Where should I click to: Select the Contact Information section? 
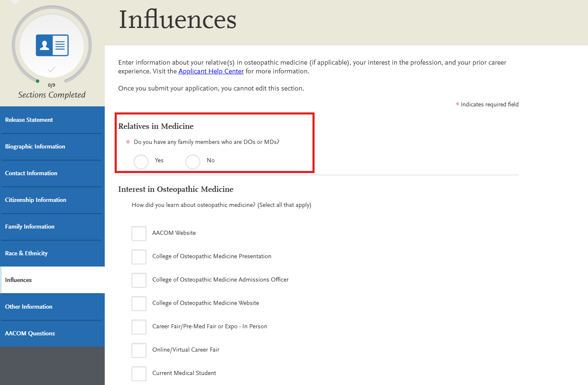tap(31, 173)
